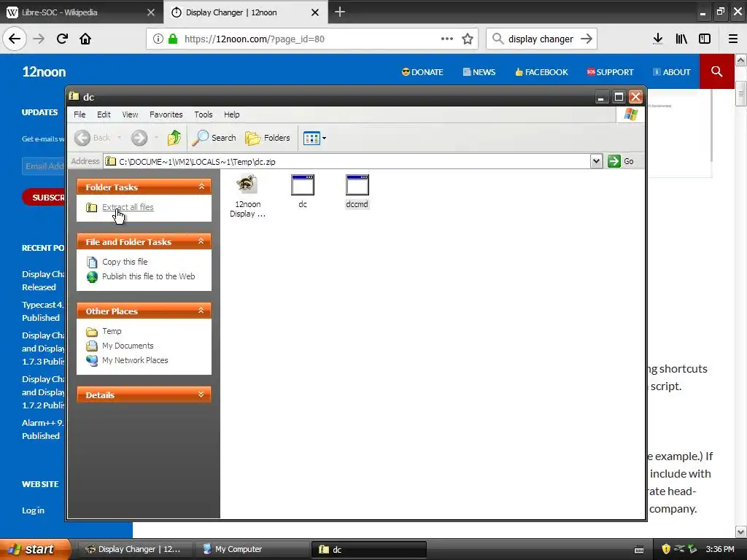This screenshot has height=560, width=747.
Task: Click the browser page vertical scrollbar
Action: click(x=740, y=295)
